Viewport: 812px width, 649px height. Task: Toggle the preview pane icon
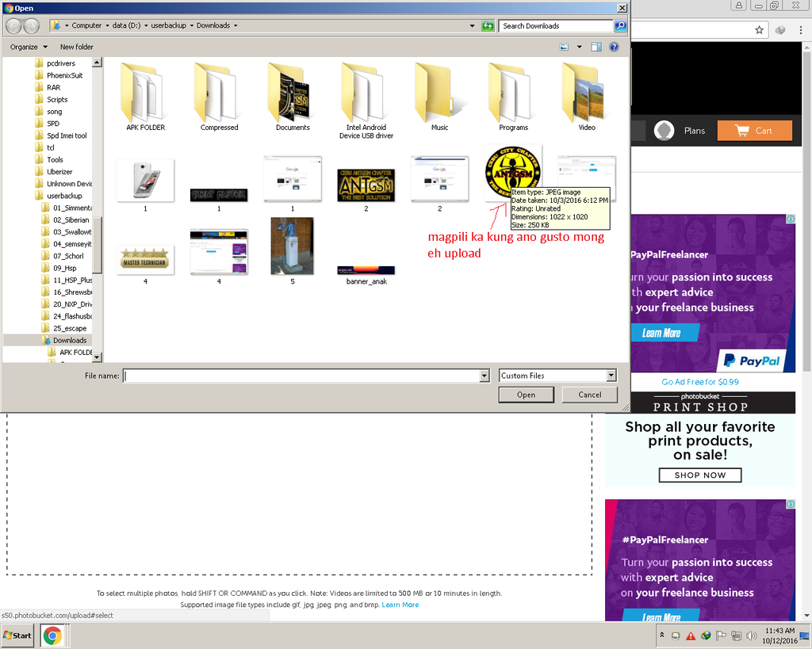[596, 47]
